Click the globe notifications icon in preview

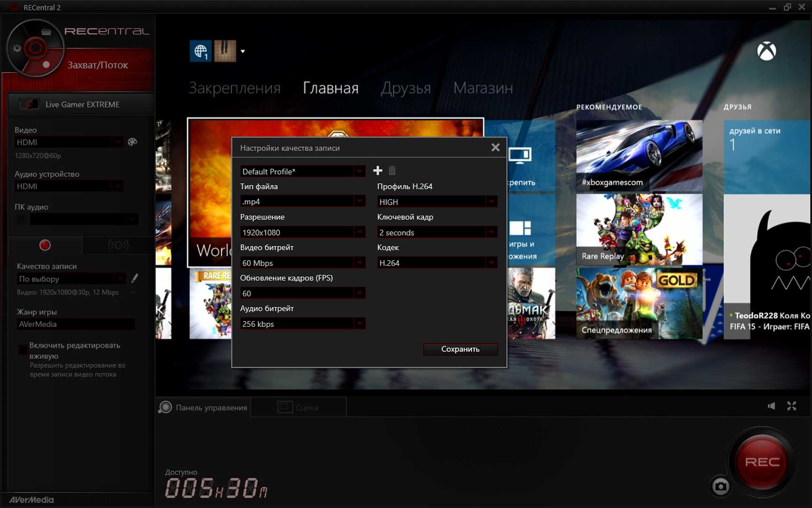[x=201, y=51]
